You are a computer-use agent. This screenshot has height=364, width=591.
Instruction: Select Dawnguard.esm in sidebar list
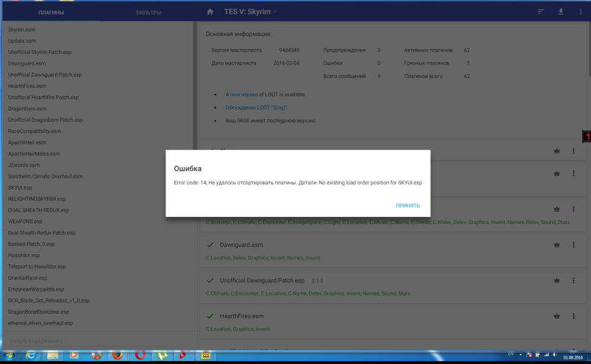(x=27, y=63)
